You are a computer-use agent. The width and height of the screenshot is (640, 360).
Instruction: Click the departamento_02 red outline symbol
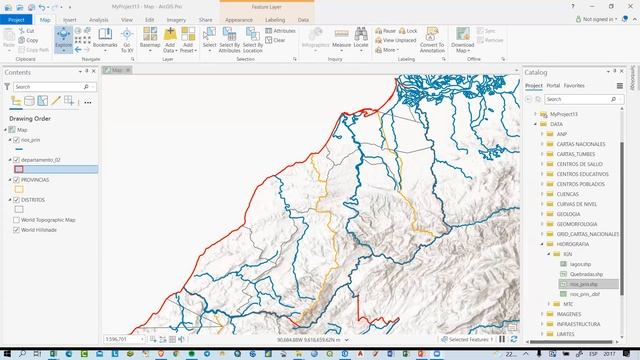click(x=19, y=169)
